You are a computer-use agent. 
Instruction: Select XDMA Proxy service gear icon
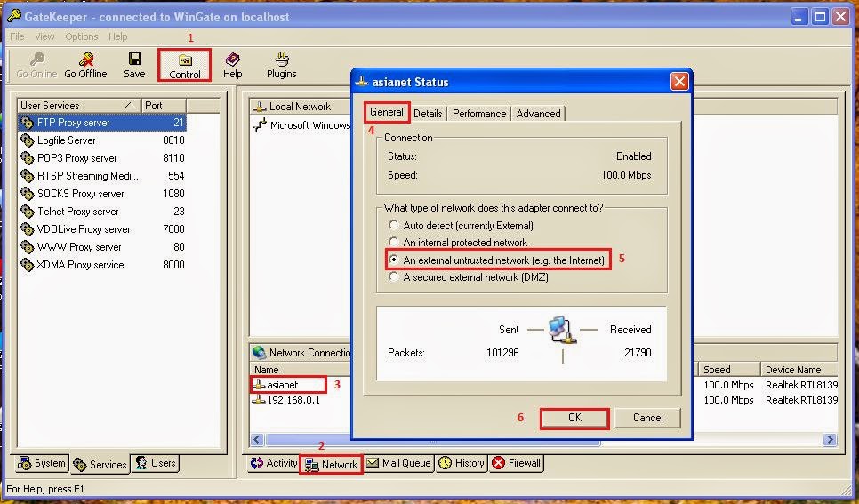click(x=28, y=265)
